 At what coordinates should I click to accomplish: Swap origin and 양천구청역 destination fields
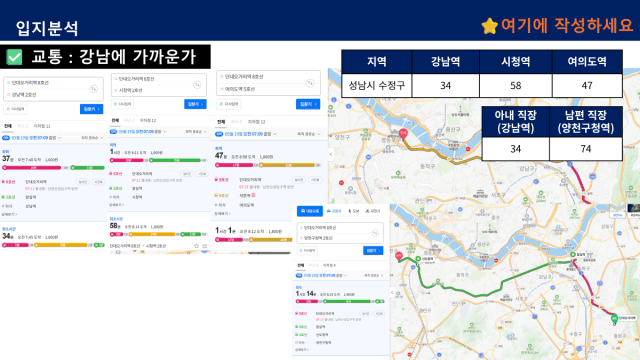(x=375, y=233)
